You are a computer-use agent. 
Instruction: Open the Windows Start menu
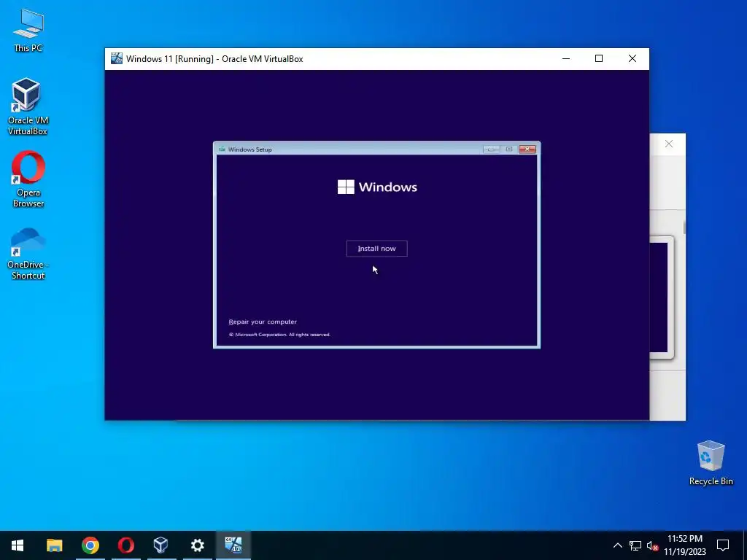pos(18,545)
